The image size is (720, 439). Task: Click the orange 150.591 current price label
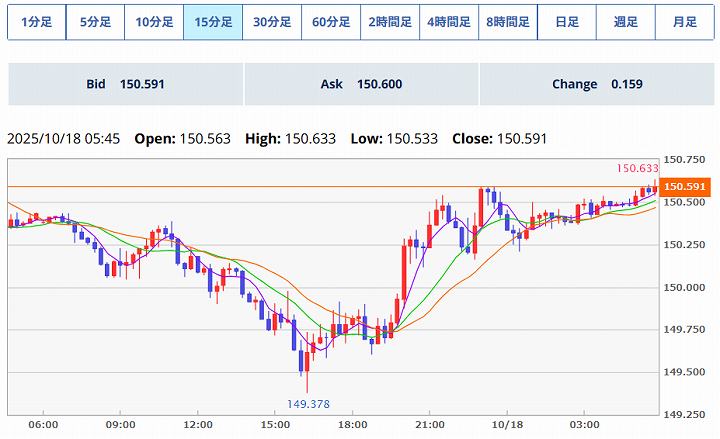click(x=685, y=187)
